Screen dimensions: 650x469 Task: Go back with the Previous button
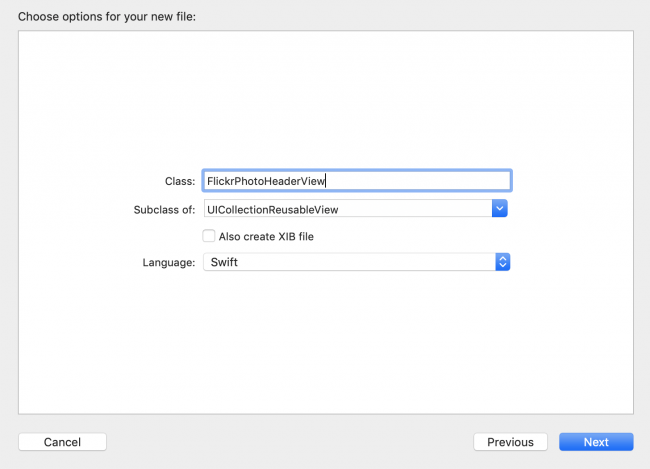click(x=510, y=442)
